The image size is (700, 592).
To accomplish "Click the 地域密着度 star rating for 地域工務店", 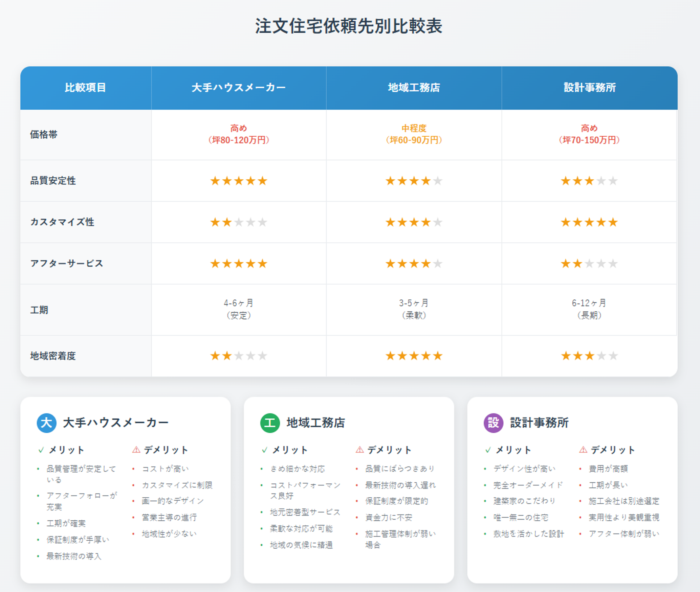I will 414,356.
